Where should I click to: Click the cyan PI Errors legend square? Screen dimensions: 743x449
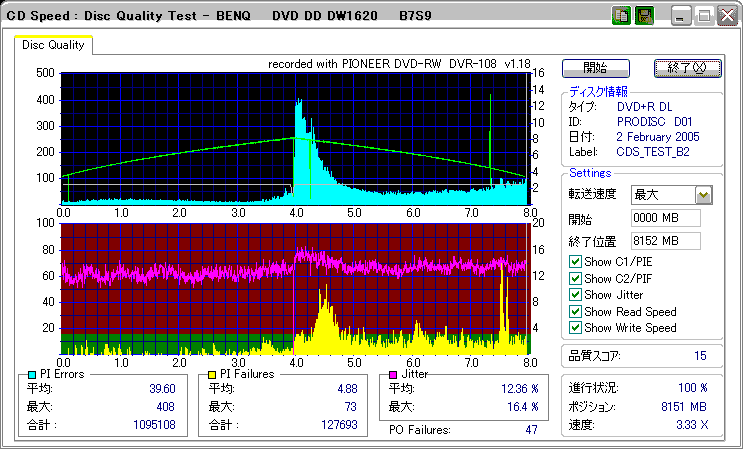tap(32, 375)
